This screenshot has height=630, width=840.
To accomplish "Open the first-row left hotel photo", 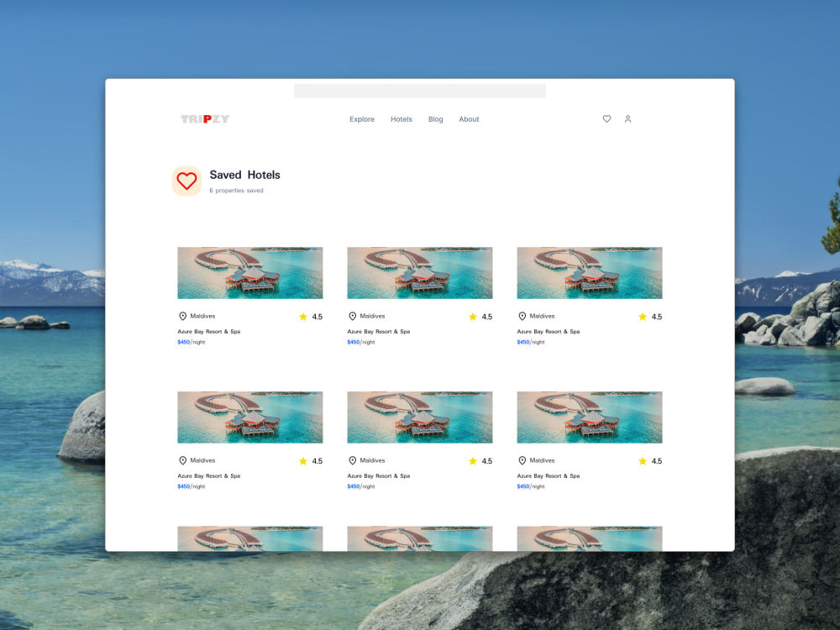I will (x=250, y=273).
